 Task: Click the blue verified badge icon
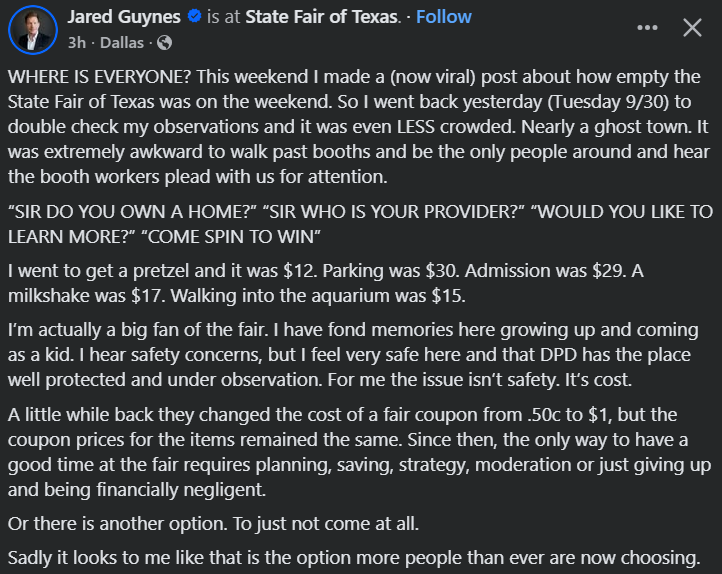[x=195, y=17]
